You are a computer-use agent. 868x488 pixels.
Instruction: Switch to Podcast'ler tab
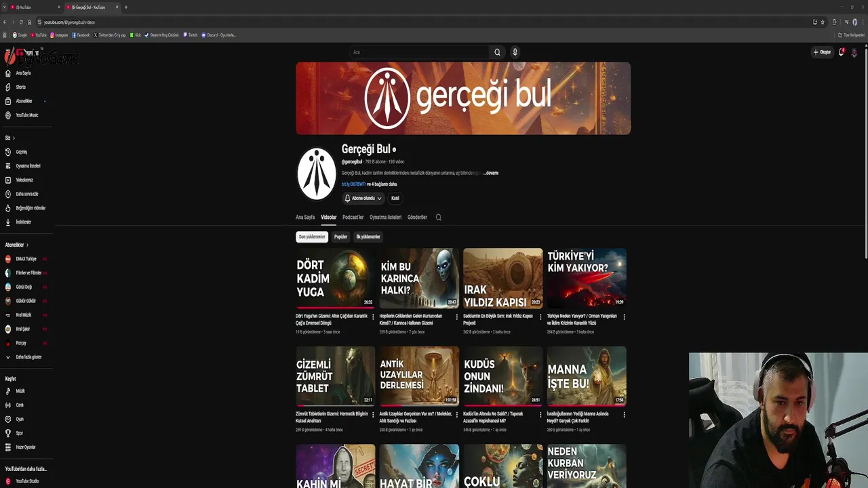[353, 218]
